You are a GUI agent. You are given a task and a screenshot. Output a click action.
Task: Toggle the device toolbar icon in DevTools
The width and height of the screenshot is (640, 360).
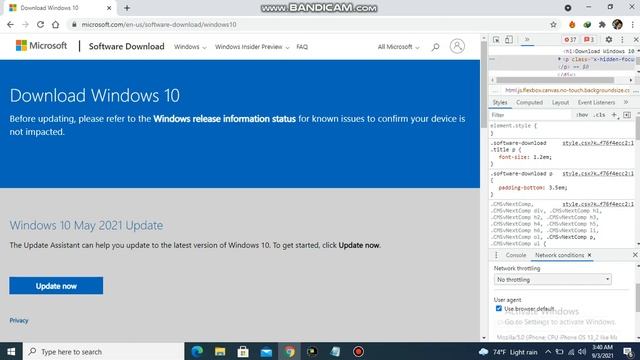(509, 40)
